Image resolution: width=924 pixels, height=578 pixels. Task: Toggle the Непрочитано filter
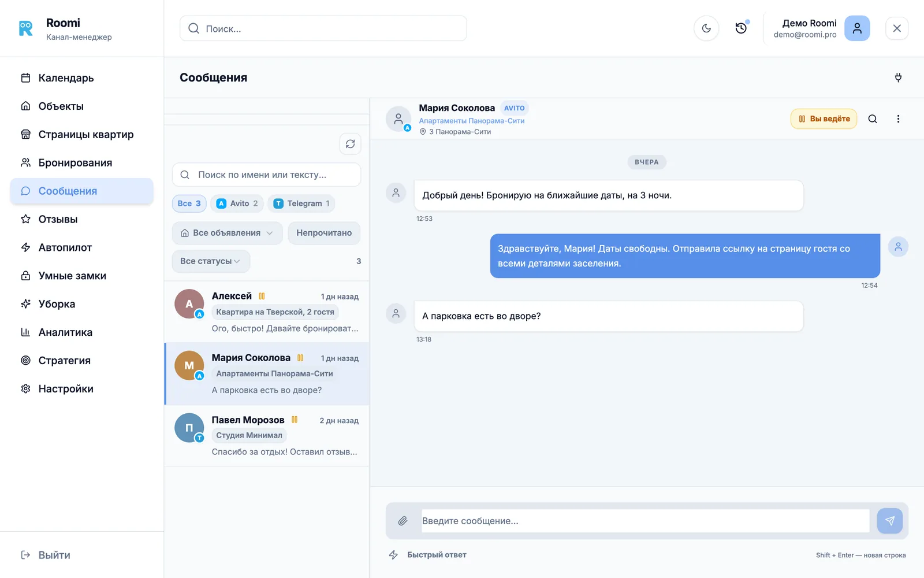tap(324, 233)
